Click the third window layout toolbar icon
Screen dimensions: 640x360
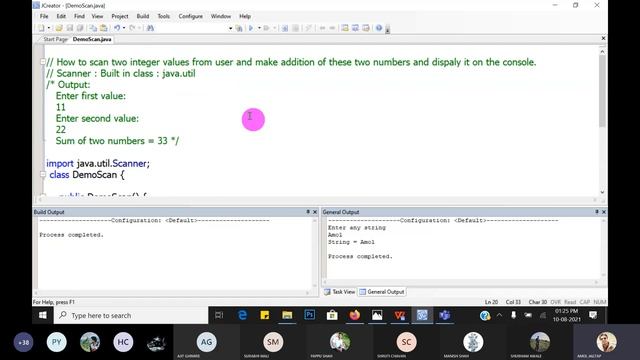pyautogui.click(x=366, y=28)
